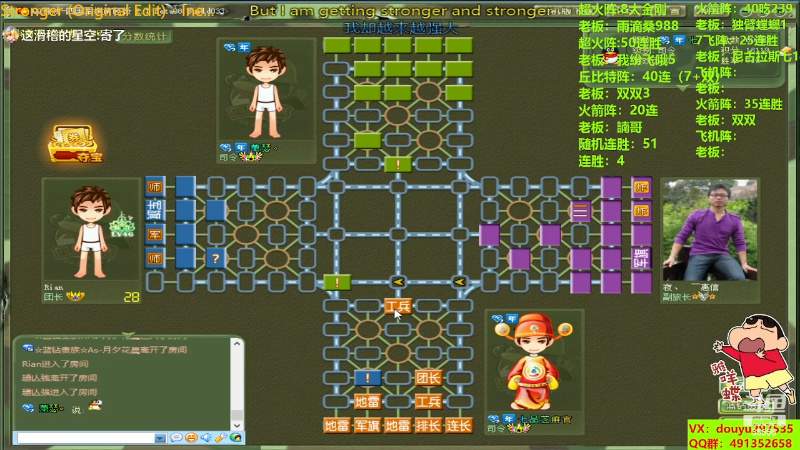This screenshot has width=800, height=450.
Task: Click the yellow arrow marker near the purple side
Action: tap(459, 282)
